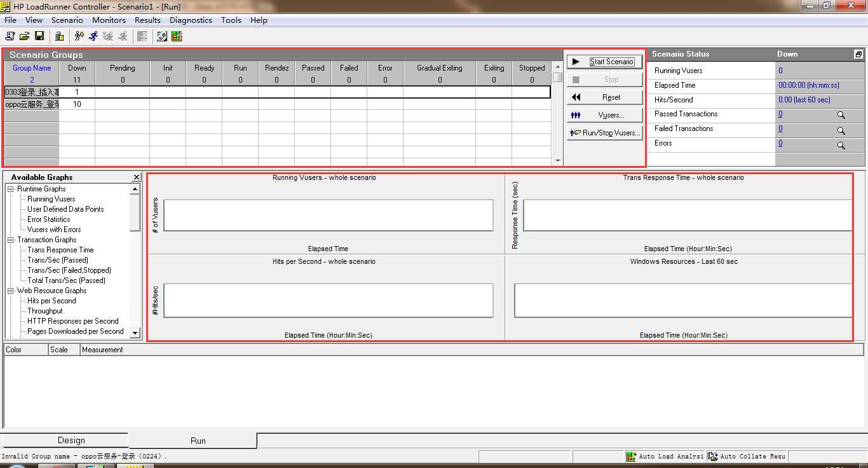Select Trans/Sec (Passed) graph item
This screenshot has height=468, width=868.
(58, 260)
